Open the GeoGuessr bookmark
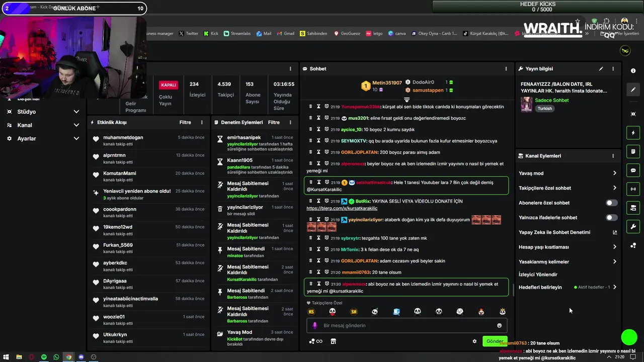The width and height of the screenshot is (644, 362). [347, 34]
